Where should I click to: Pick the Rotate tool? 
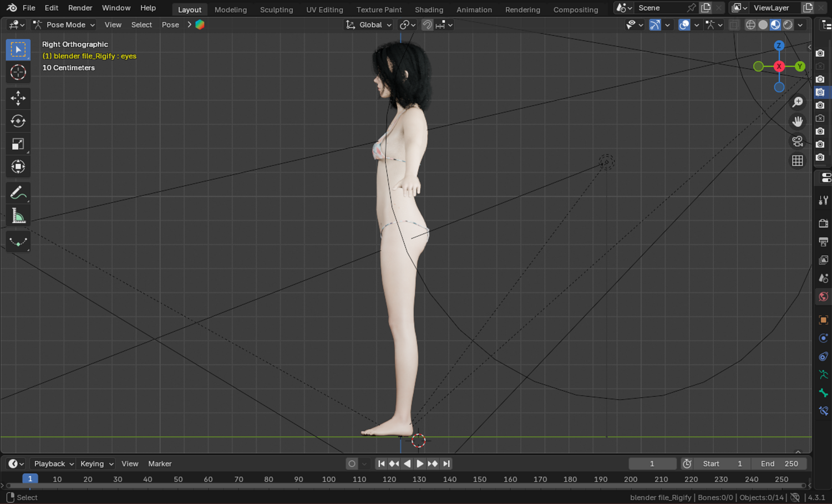[x=18, y=121]
